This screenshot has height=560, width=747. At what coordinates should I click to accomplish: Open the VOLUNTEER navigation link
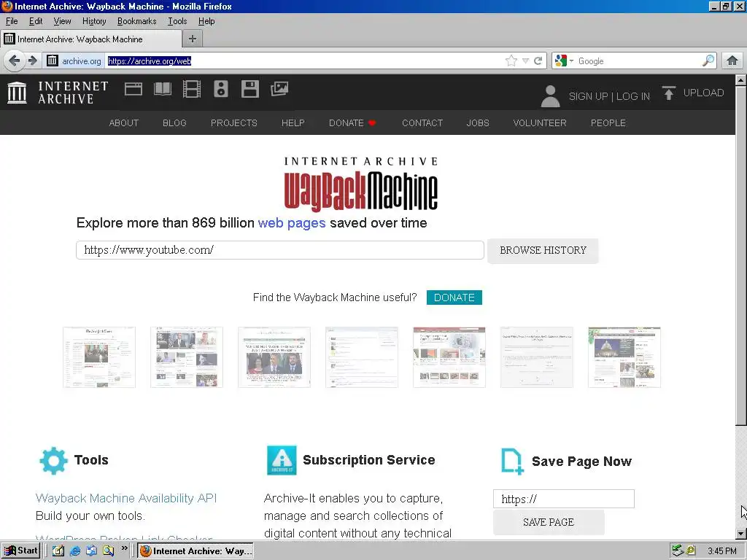coord(540,122)
